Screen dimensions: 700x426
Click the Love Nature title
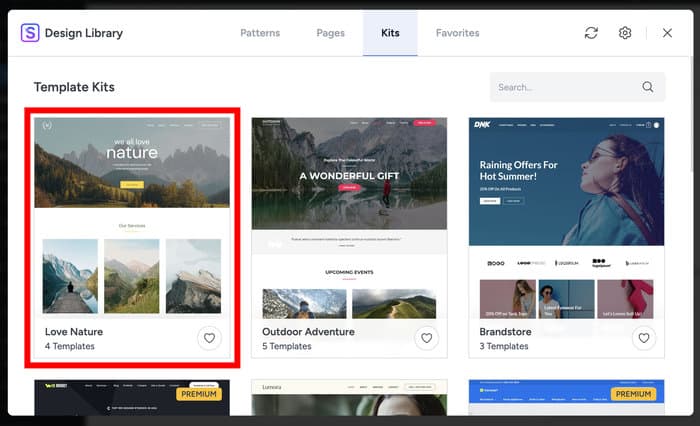point(74,332)
